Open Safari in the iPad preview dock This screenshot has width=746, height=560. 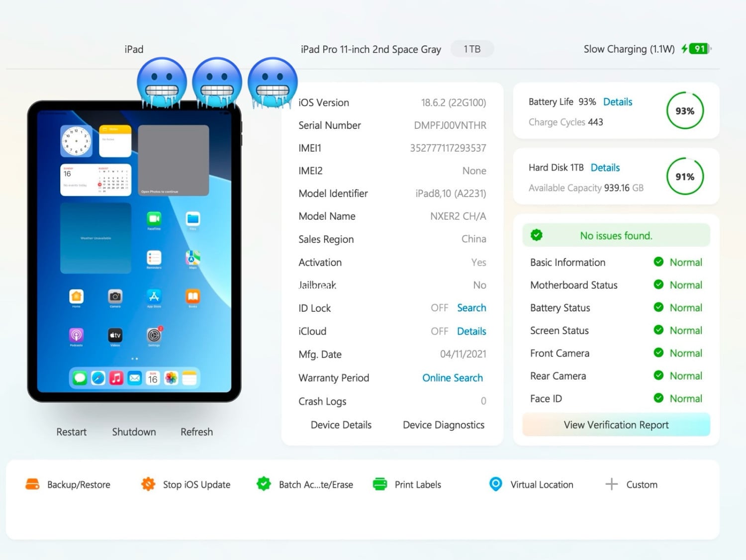coord(98,378)
